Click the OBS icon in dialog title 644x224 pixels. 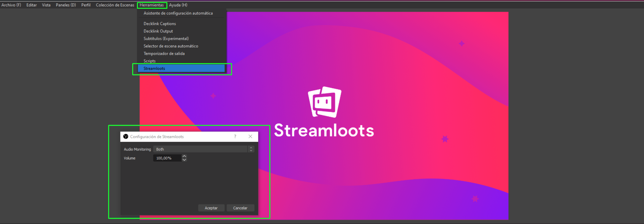pyautogui.click(x=126, y=137)
